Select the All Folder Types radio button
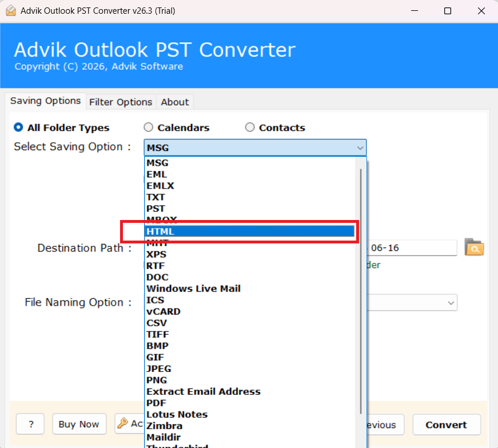The height and width of the screenshot is (448, 498). click(18, 127)
